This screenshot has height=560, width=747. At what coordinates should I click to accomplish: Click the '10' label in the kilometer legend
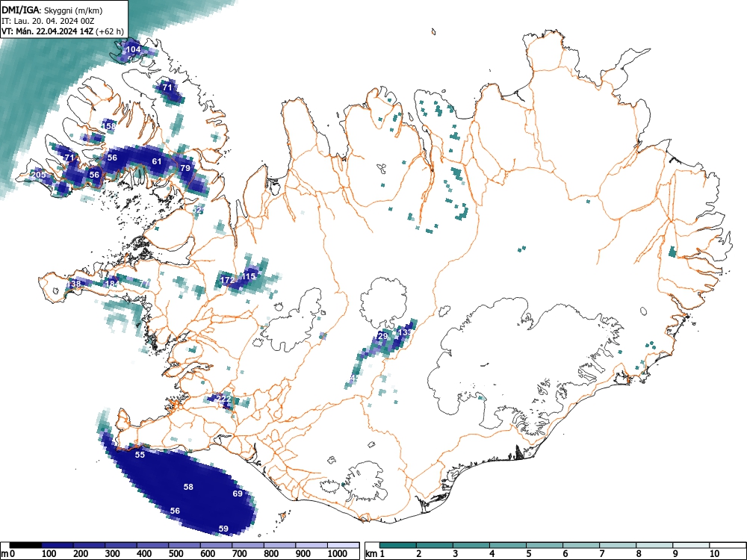point(714,553)
